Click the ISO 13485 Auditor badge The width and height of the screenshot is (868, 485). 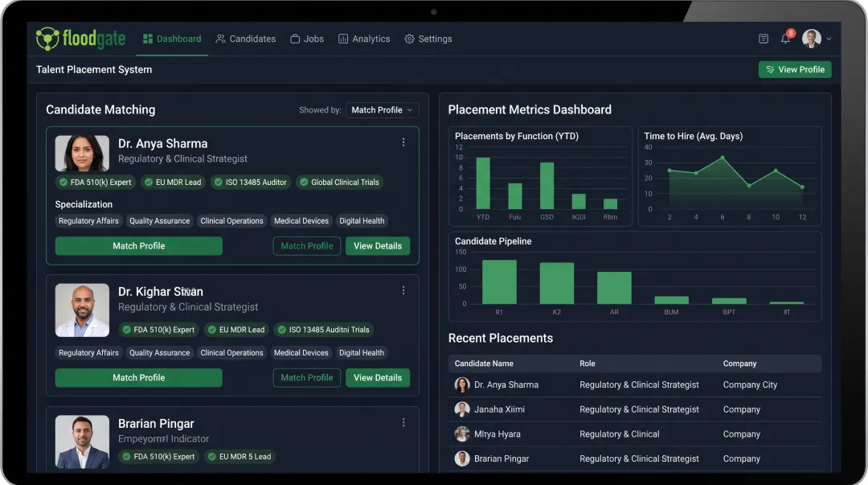250,183
